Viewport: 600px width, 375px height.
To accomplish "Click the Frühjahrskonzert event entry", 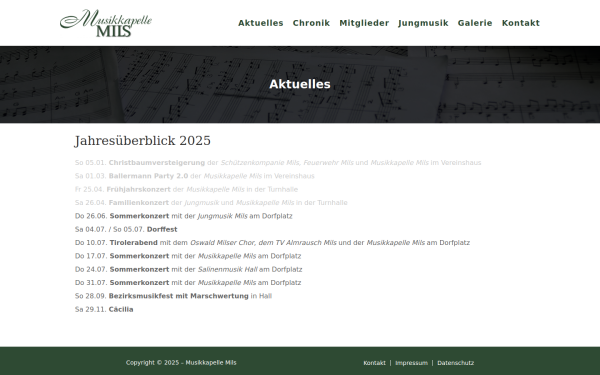I will (x=186, y=189).
